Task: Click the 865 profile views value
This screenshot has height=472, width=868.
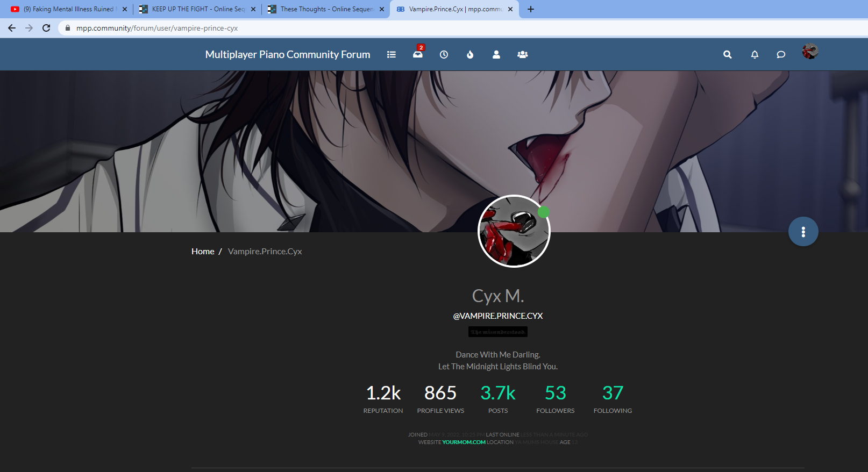Action: 440,393
